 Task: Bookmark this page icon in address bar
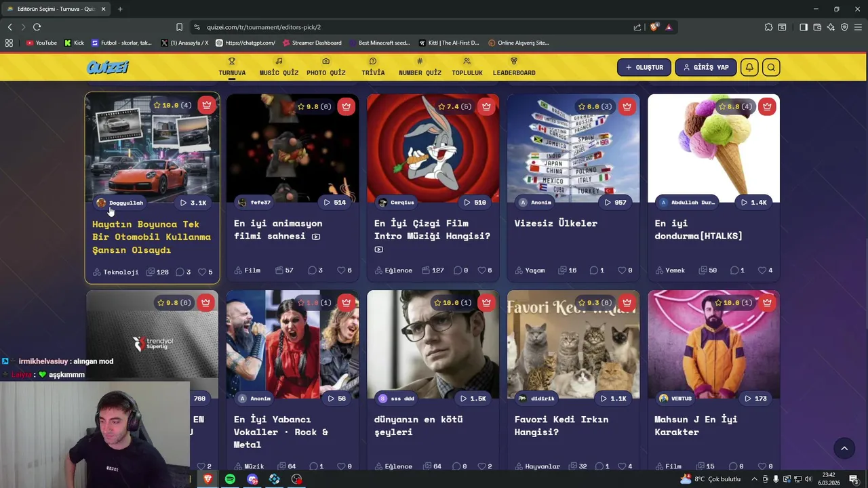(179, 27)
